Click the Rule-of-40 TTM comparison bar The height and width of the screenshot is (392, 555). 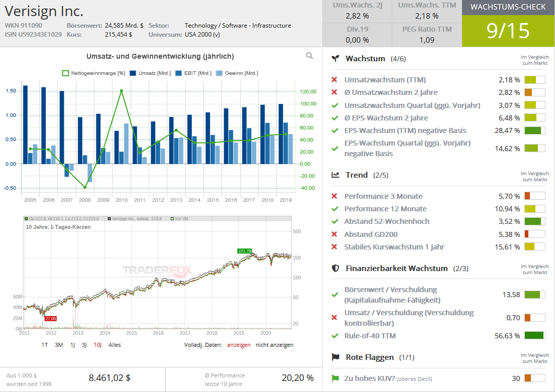[535, 336]
